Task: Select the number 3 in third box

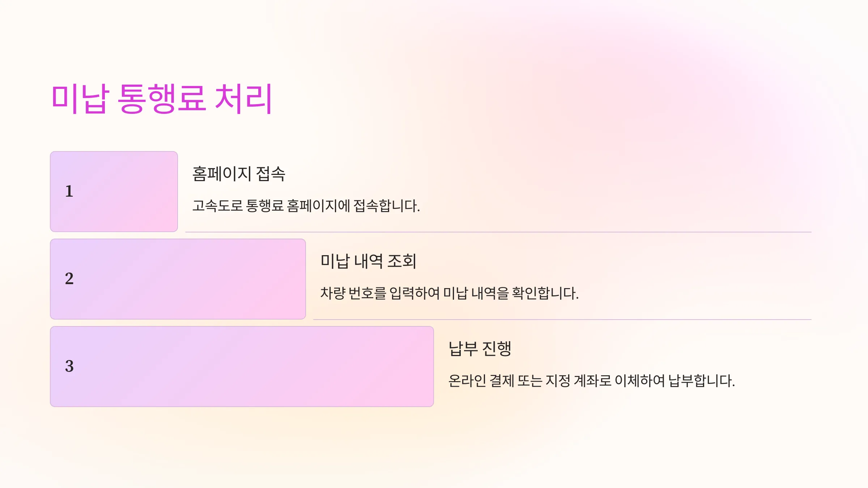Action: point(69,366)
